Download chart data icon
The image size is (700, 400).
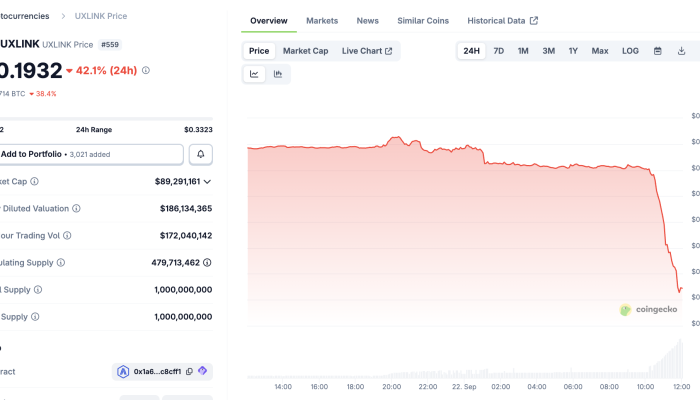click(681, 51)
